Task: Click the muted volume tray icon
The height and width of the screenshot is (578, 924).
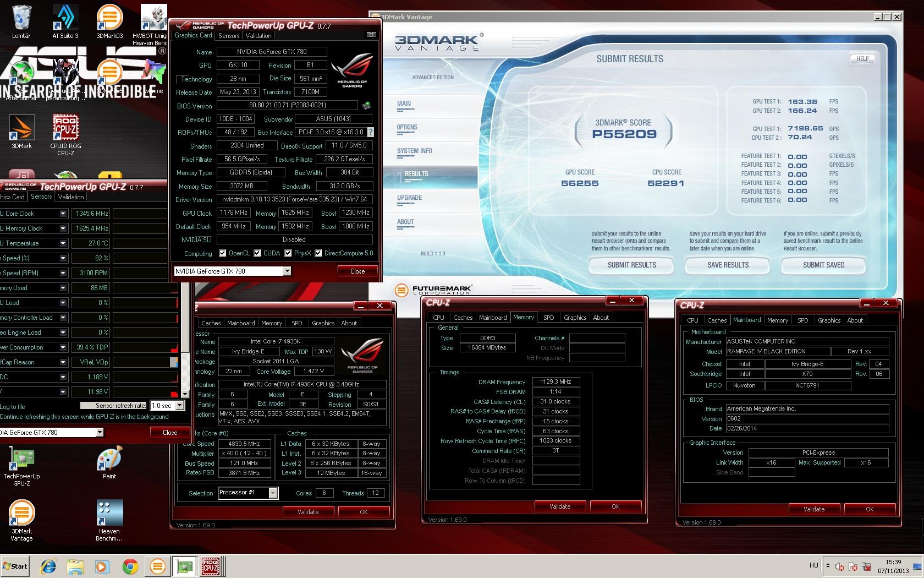Action: coord(840,566)
